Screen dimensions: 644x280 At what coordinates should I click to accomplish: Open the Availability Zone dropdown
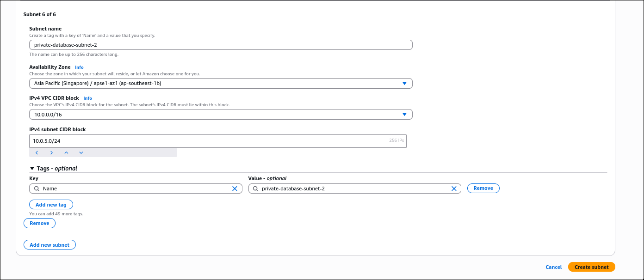point(404,83)
